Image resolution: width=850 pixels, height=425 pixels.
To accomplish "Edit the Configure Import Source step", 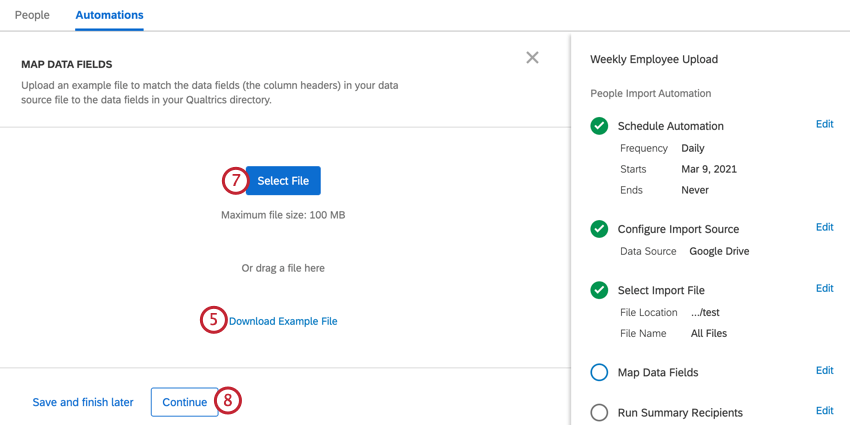I will (825, 227).
